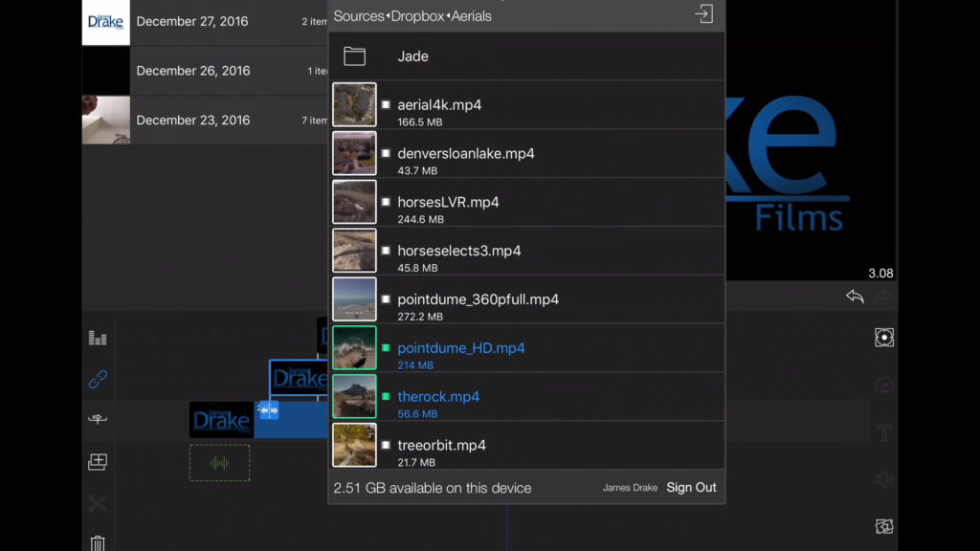Tap the 3.08 timecode in the viewer
The image size is (980, 551).
880,273
